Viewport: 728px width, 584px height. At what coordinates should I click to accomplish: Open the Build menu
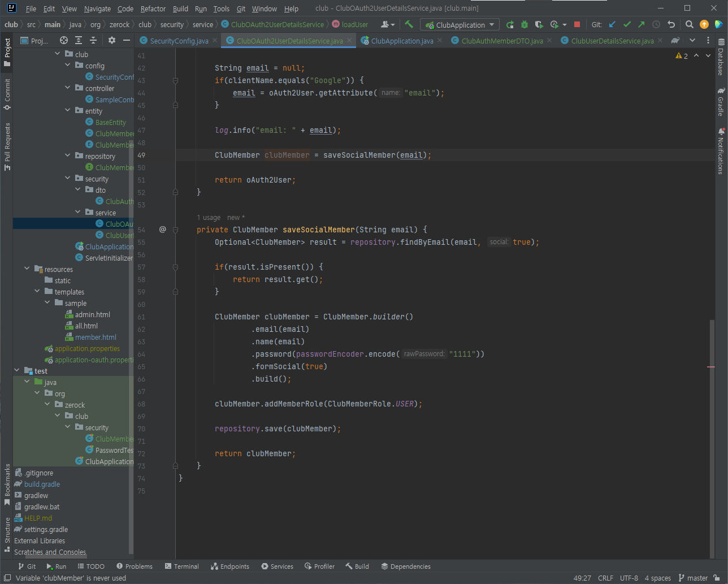180,8
